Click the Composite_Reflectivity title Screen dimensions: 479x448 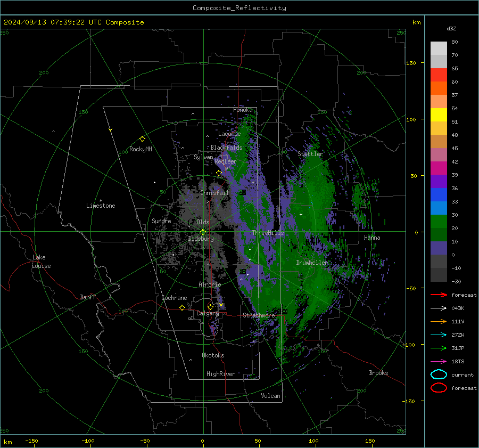coord(240,8)
